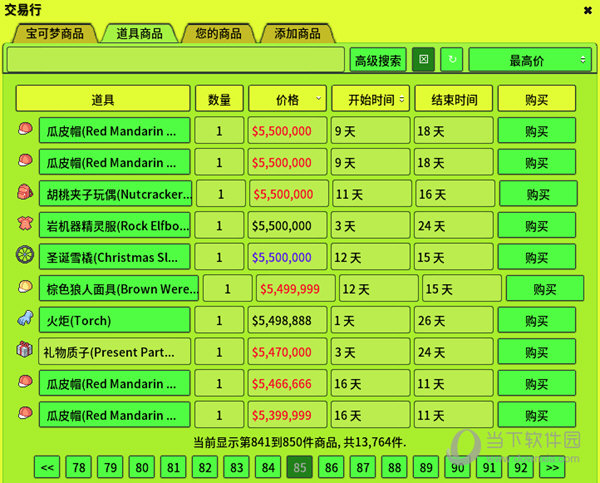Click the green refresh icon button

pos(452,59)
